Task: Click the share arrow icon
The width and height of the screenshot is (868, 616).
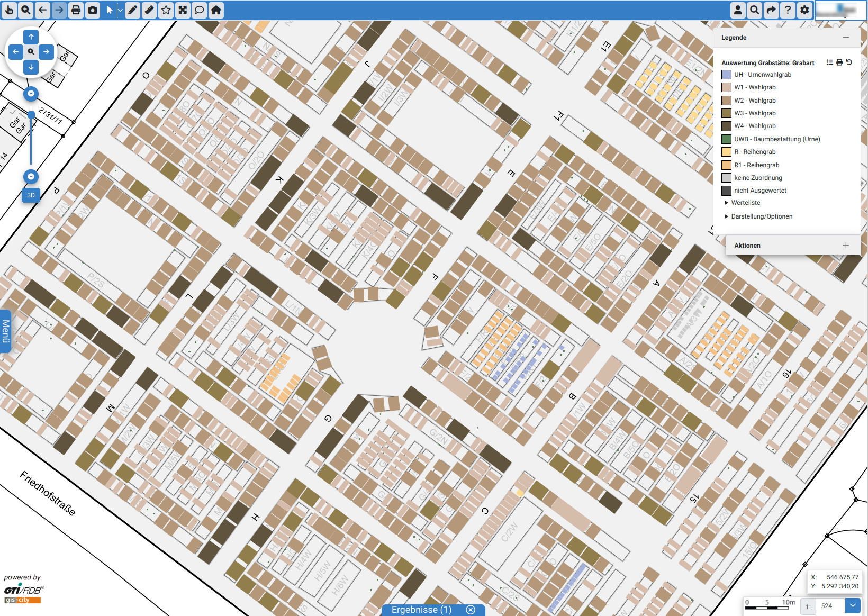Action: [771, 10]
